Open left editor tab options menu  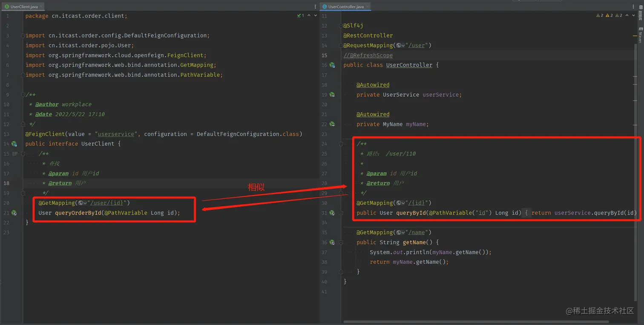315,7
